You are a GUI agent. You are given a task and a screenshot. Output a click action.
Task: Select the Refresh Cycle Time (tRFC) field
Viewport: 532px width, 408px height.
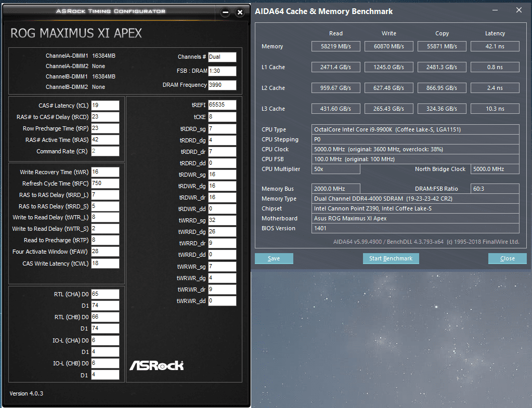point(105,183)
